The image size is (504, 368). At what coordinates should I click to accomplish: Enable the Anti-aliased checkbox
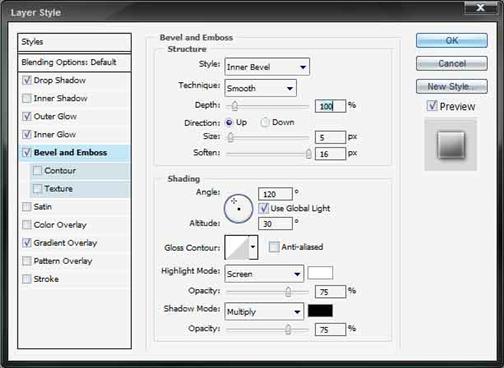tap(274, 247)
